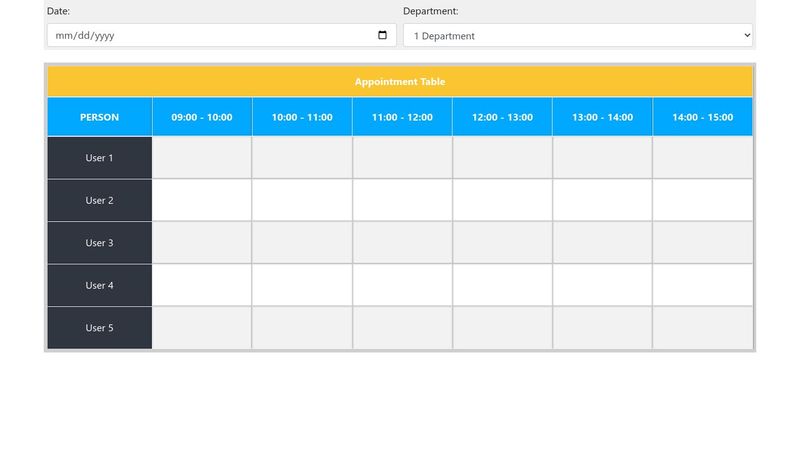
Task: Select the User 3 row label
Action: pyautogui.click(x=99, y=243)
